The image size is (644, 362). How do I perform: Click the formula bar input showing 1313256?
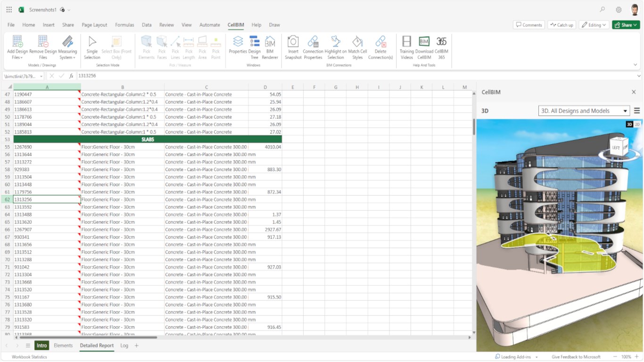pyautogui.click(x=356, y=76)
